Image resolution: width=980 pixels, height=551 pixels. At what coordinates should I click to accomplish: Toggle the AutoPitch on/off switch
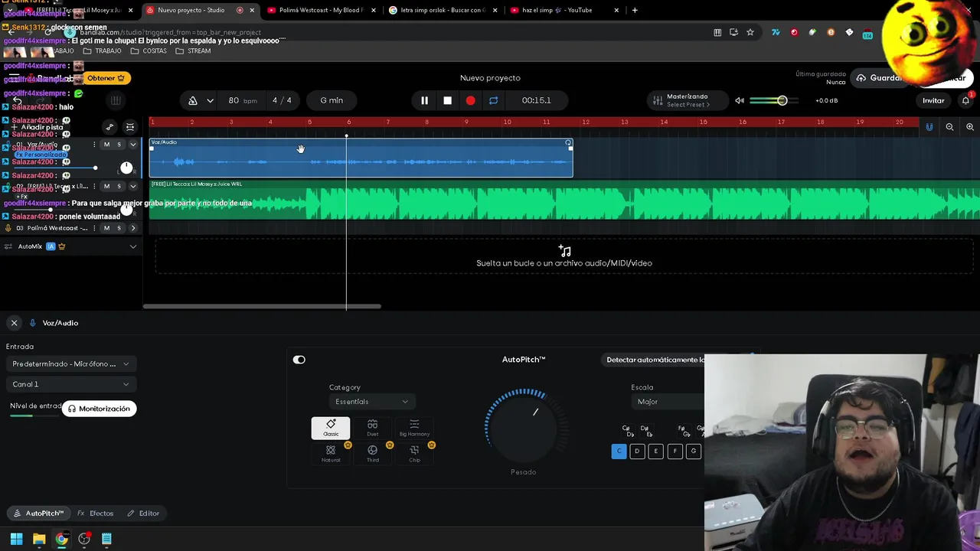[x=299, y=360]
